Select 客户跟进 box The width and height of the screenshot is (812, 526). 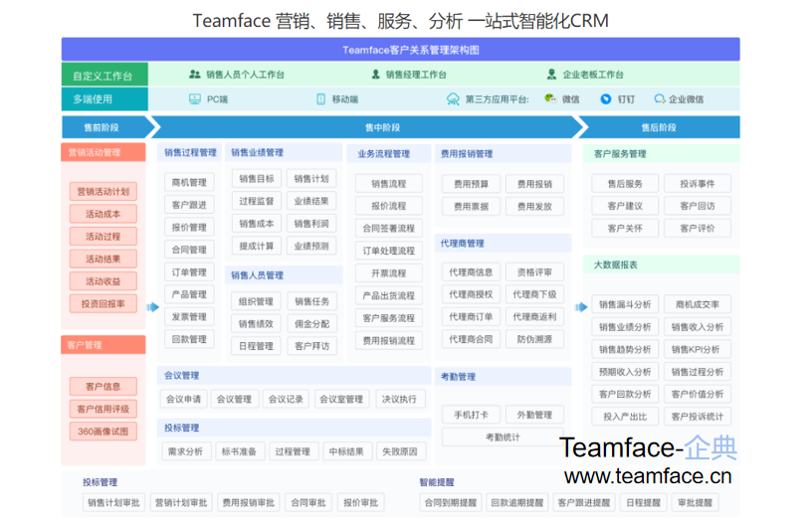point(189,205)
